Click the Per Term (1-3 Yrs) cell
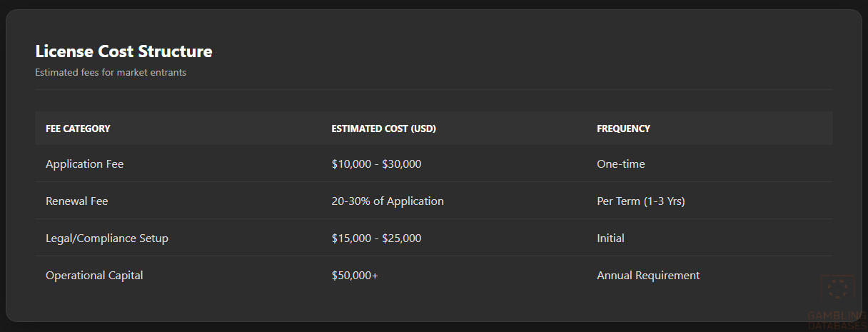 coord(640,201)
